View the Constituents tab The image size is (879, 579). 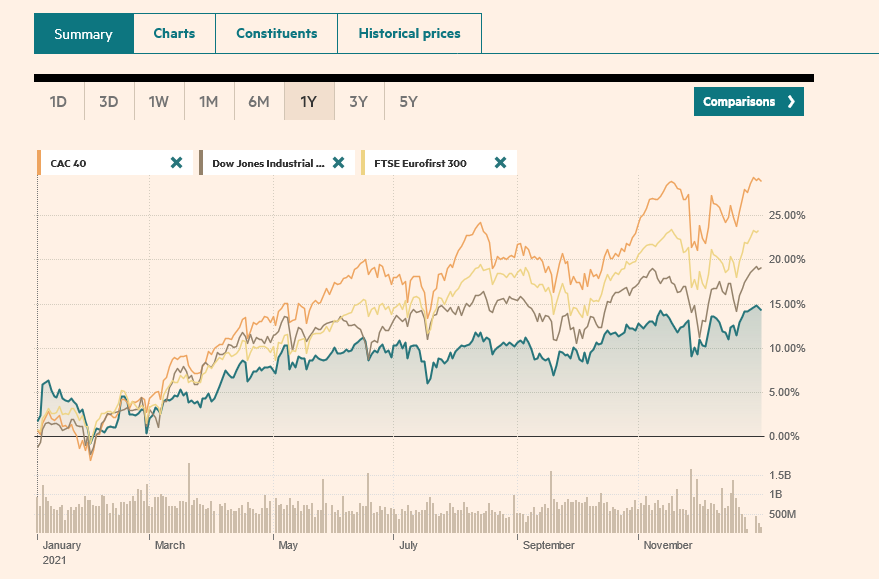point(276,33)
